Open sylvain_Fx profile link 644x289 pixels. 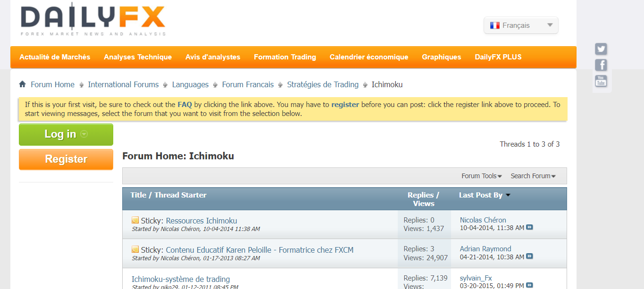[x=476, y=278]
